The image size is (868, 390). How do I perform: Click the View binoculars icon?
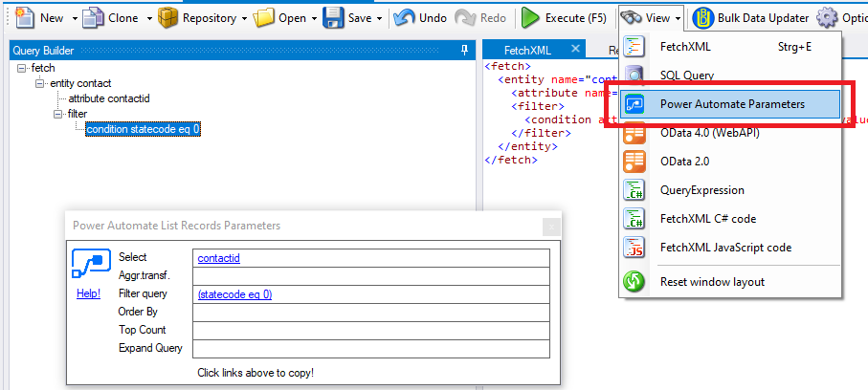[631, 18]
